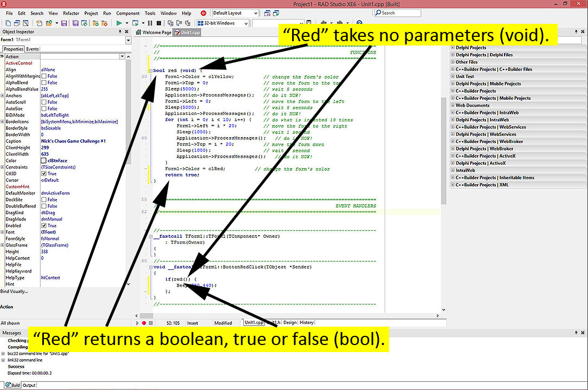The image size is (588, 390).
Task: Expand the Font property
Action: click(x=2, y=232)
